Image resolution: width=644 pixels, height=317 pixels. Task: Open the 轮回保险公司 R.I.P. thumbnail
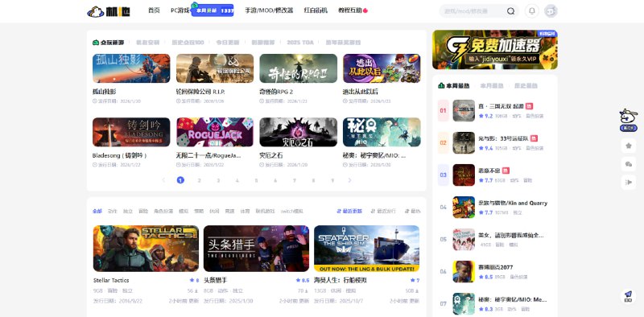coord(215,68)
